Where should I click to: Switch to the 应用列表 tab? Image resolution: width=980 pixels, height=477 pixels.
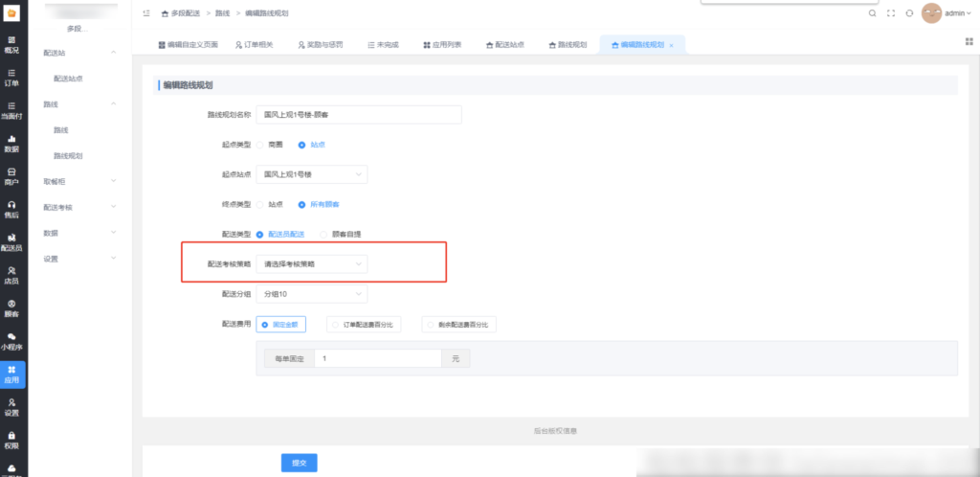click(x=442, y=45)
